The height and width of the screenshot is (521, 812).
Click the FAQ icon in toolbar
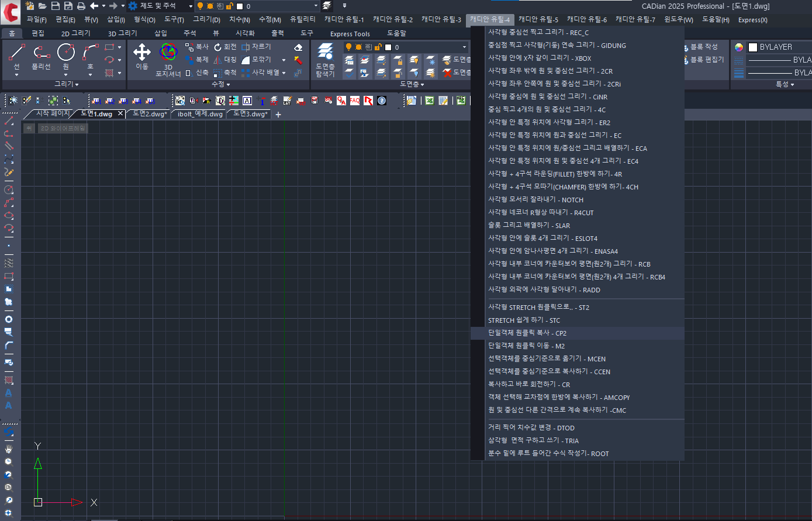coord(355,101)
